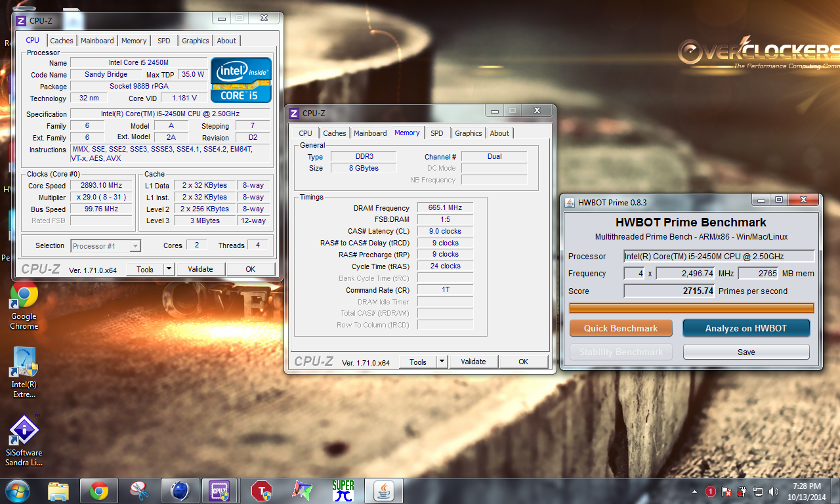Launch Snipping Tool from the taskbar
Screen dimensions: 840x504
point(140,491)
